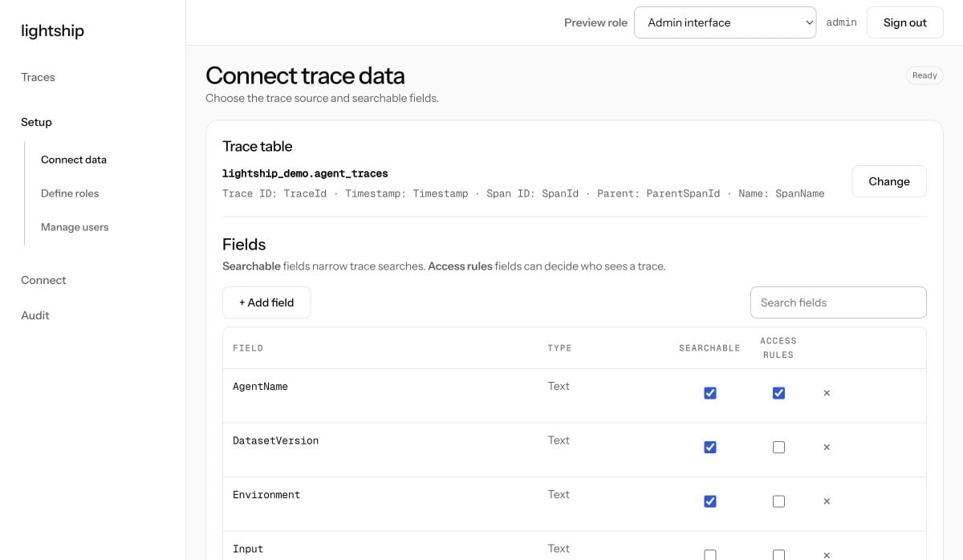Screen dimensions: 963x560
Task: Navigate to Connect in sidebar
Action: [43, 280]
